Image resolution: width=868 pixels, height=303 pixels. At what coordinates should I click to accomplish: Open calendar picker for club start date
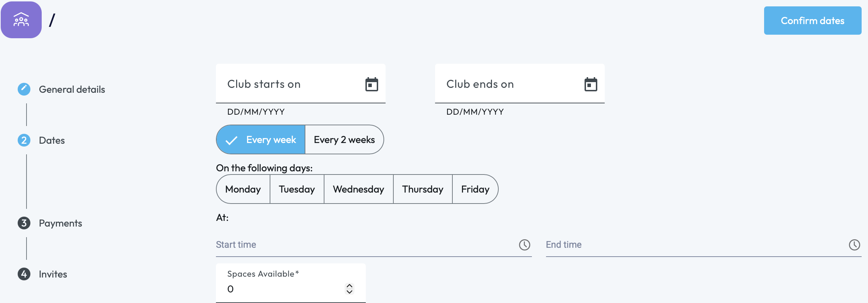click(x=371, y=84)
